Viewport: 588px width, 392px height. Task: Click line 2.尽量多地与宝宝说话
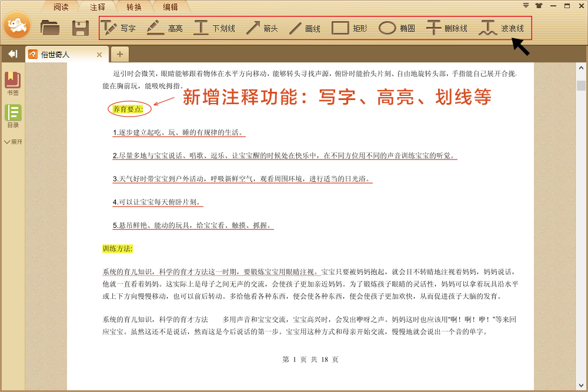tap(285, 155)
